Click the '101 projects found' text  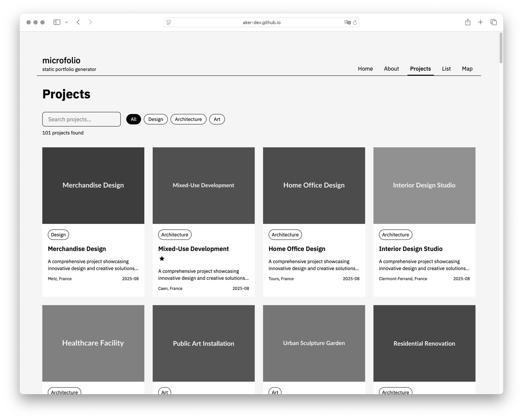click(63, 133)
